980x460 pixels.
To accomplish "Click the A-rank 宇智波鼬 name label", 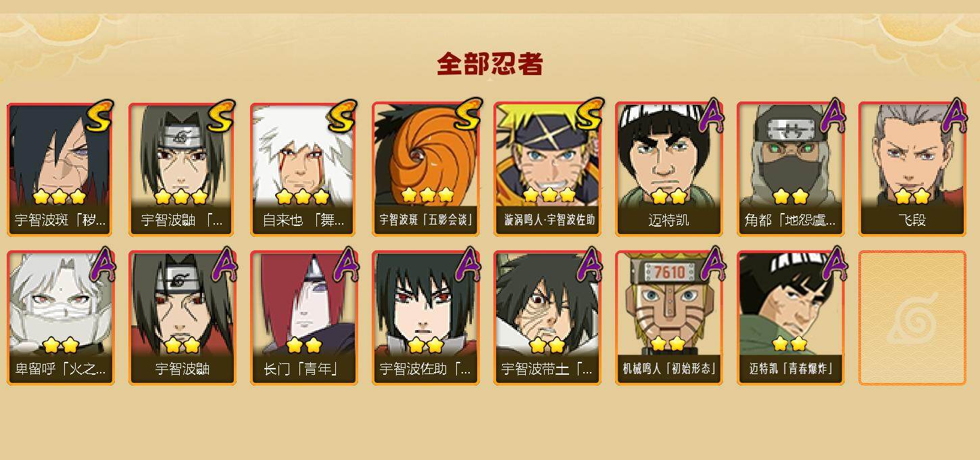I will coord(182,369).
